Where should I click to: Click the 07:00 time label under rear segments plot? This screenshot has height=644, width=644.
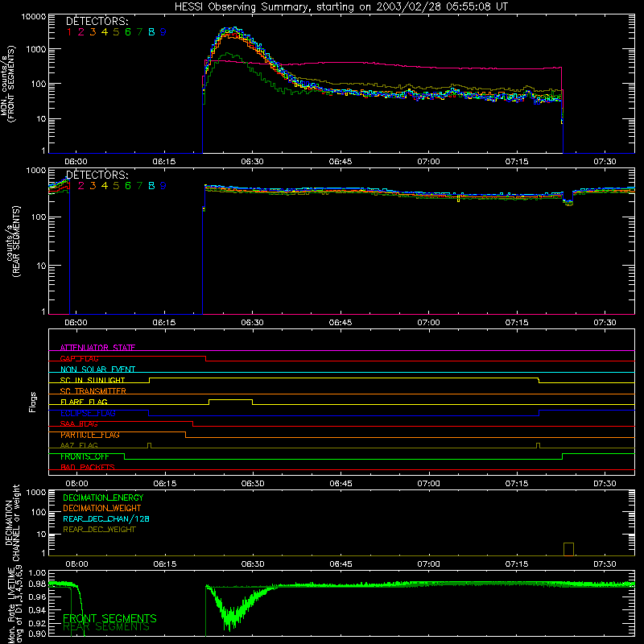pyautogui.click(x=428, y=323)
